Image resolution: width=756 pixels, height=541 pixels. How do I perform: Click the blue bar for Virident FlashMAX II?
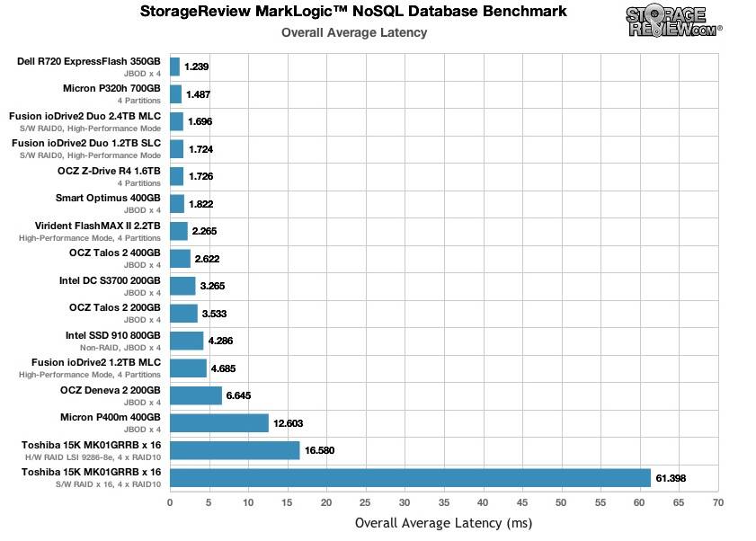pyautogui.click(x=179, y=231)
